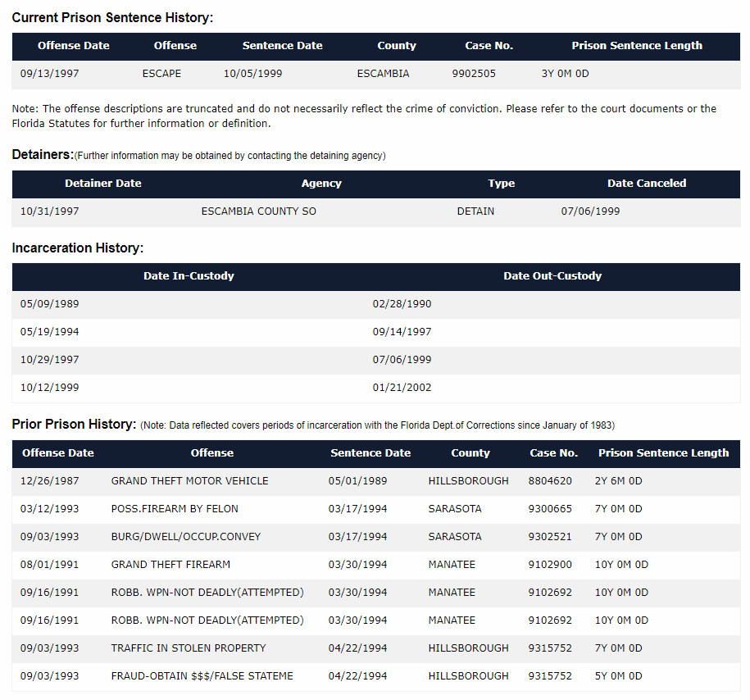
Task: Click the Date In-Custody header
Action: [x=189, y=276]
